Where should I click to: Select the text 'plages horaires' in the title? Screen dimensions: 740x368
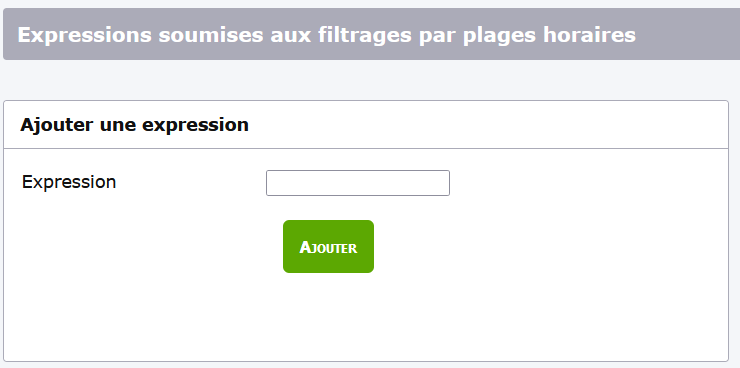tap(549, 36)
